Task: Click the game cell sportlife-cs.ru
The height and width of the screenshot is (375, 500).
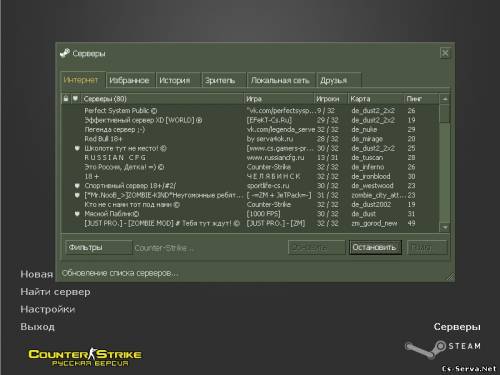Action: coord(268,186)
